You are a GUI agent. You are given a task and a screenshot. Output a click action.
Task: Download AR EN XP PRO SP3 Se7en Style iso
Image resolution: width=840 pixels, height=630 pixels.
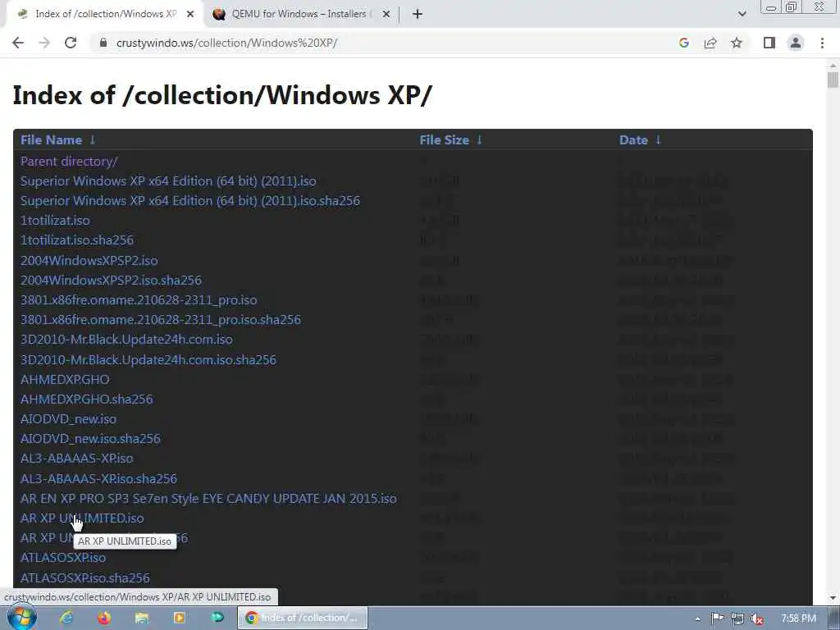click(208, 499)
